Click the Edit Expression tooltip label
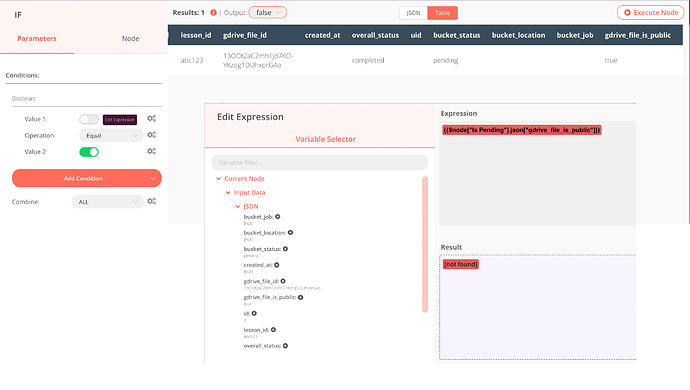Screen dimensions: 690x390 click(120, 120)
